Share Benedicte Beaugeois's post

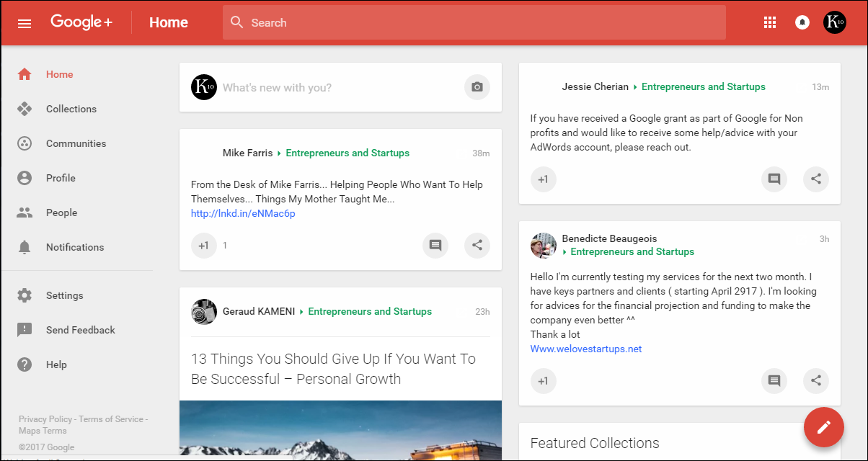[816, 380]
